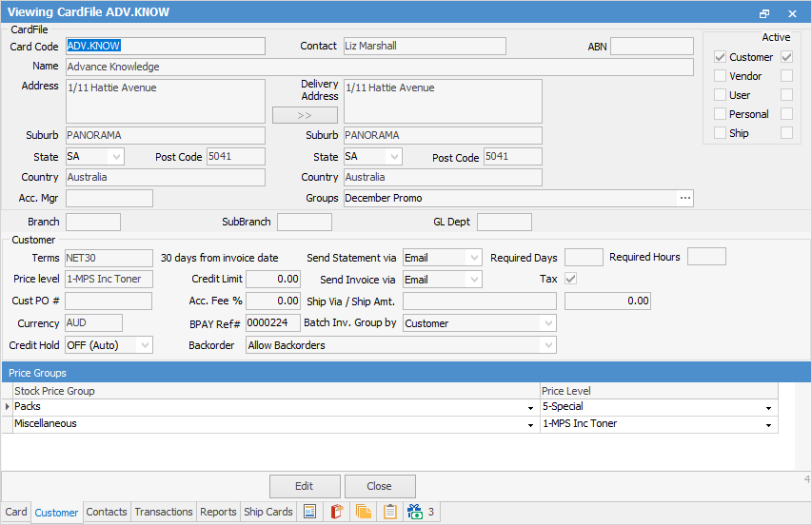
Task: Copy address with the >> button
Action: click(x=305, y=115)
